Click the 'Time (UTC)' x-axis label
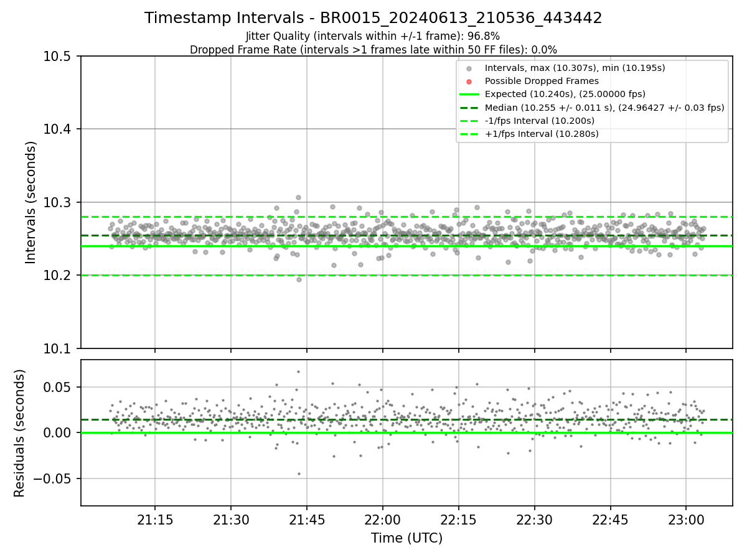 point(406,538)
